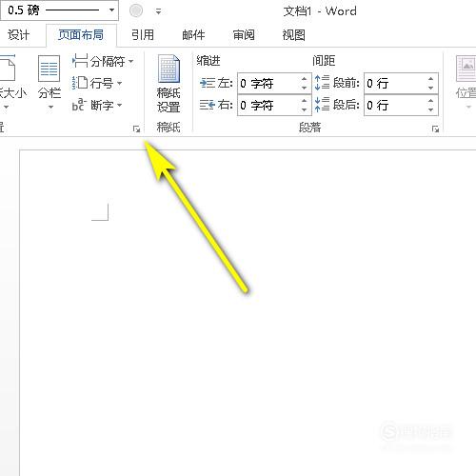
Task: Click the right indent icon beside 右
Action: coord(208,105)
